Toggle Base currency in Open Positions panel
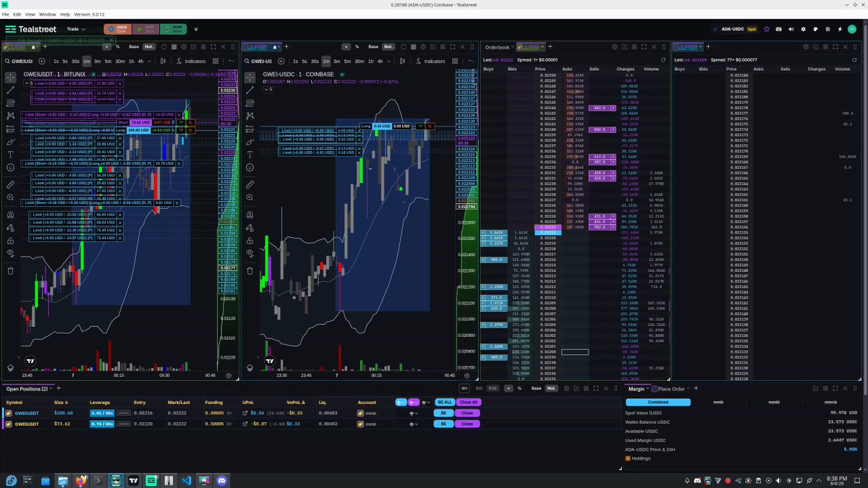The height and width of the screenshot is (488, 868). (x=536, y=388)
